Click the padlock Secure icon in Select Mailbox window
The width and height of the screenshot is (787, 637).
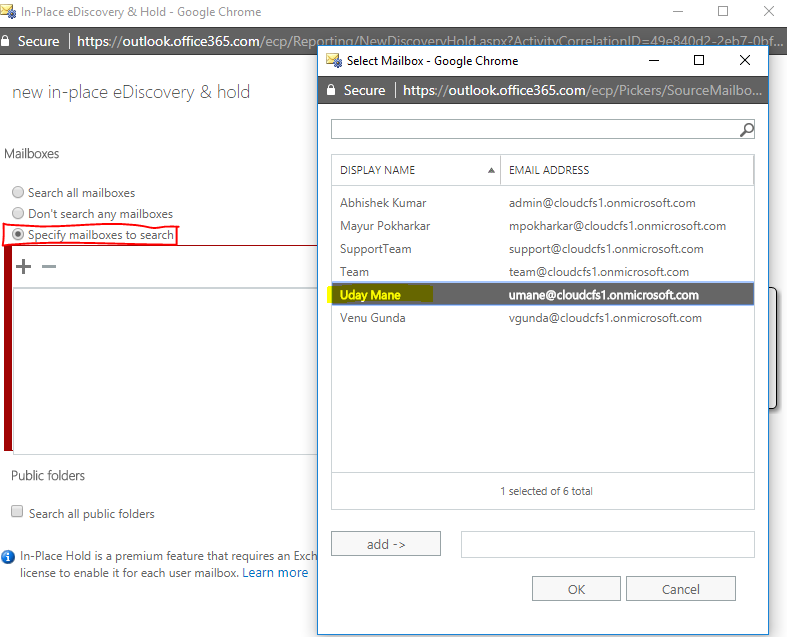pos(332,90)
